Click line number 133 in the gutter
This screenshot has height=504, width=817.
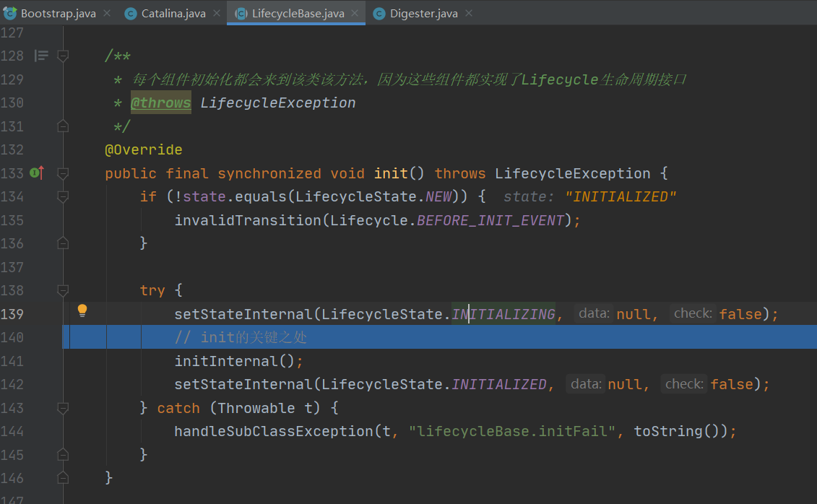(12, 173)
